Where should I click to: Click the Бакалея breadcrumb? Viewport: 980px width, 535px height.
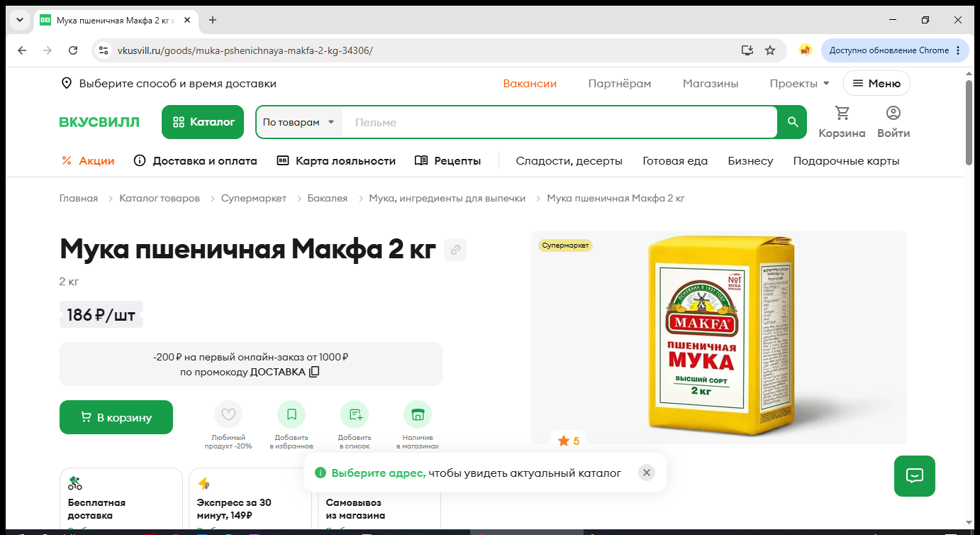[328, 199]
